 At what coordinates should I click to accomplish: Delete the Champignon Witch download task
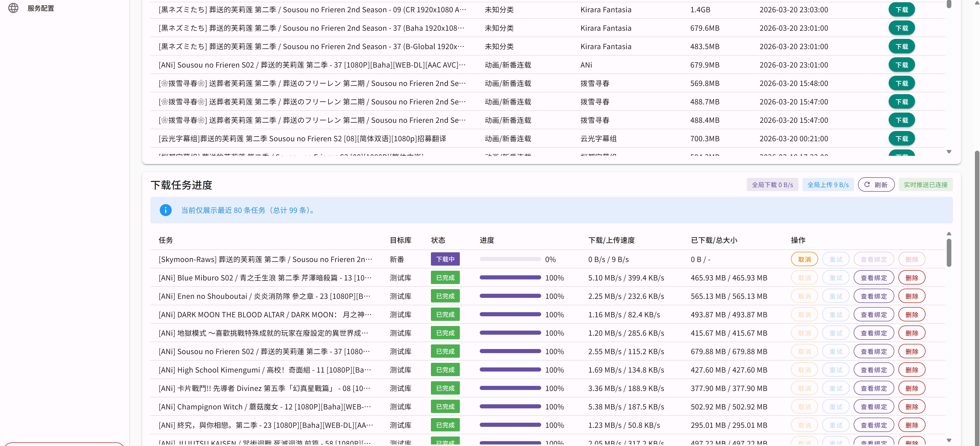(911, 407)
